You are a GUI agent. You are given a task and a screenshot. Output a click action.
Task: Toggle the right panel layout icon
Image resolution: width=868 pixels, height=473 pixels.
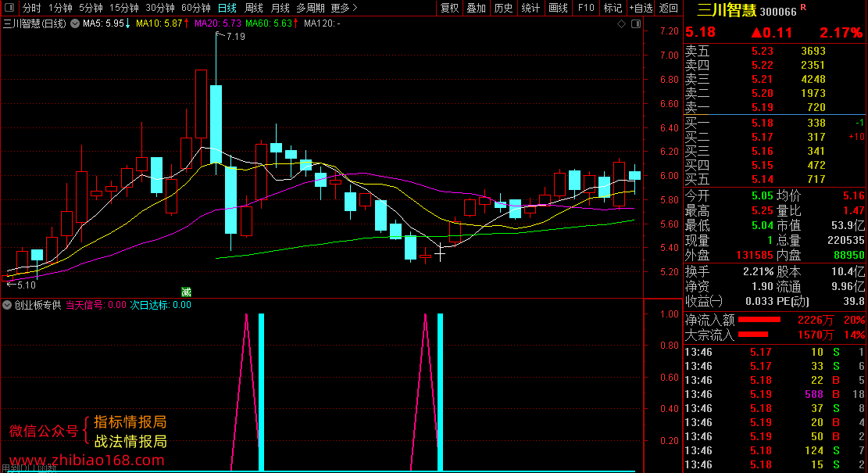pos(636,23)
